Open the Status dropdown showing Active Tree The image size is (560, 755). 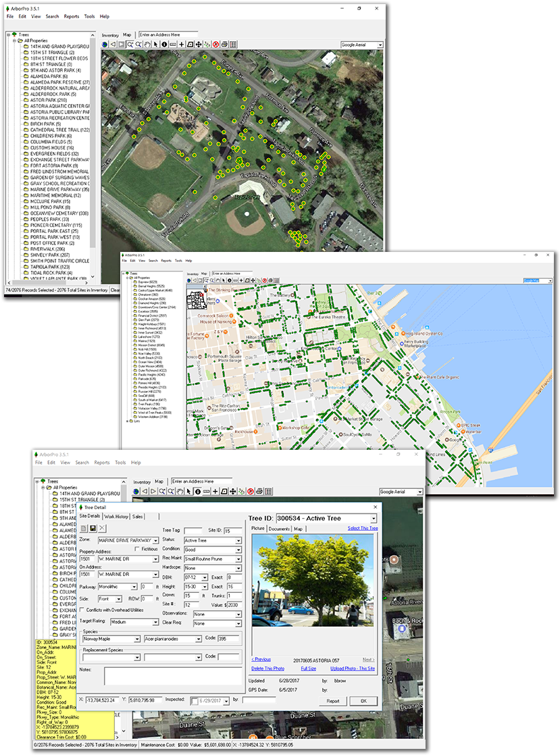pos(212,540)
